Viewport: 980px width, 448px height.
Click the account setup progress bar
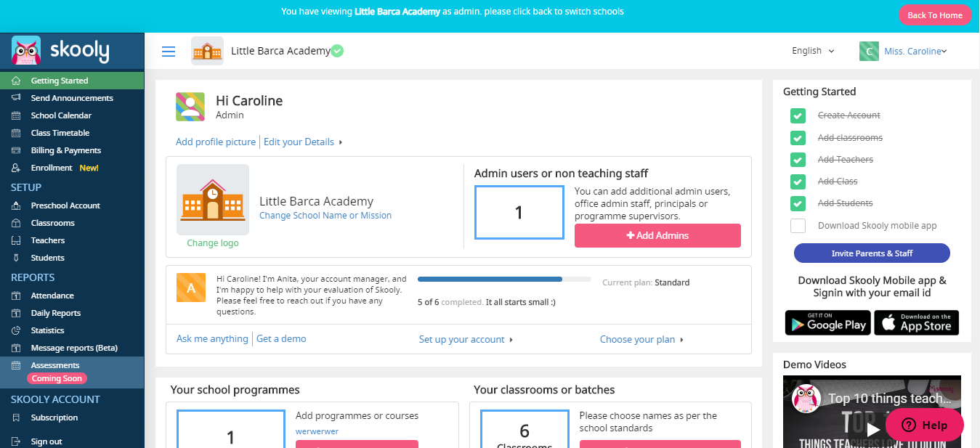tap(504, 279)
